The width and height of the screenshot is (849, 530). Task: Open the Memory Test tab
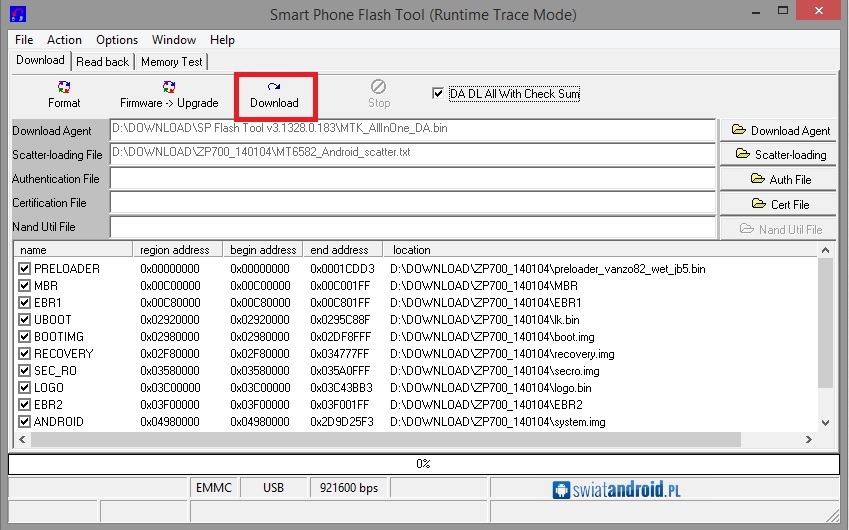(x=171, y=62)
